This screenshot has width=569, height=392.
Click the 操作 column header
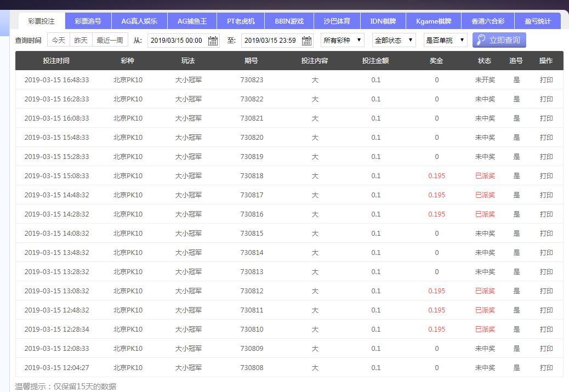click(546, 61)
